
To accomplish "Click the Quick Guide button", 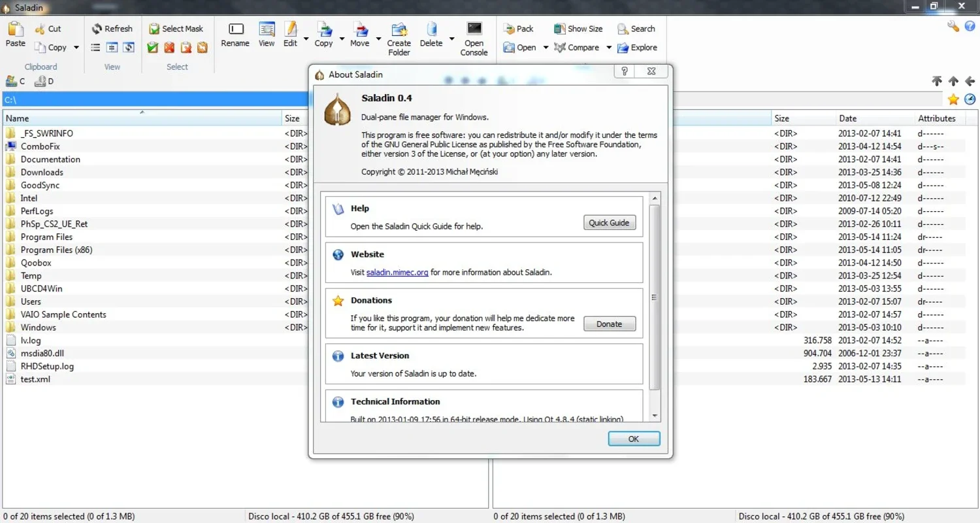I will tap(609, 223).
